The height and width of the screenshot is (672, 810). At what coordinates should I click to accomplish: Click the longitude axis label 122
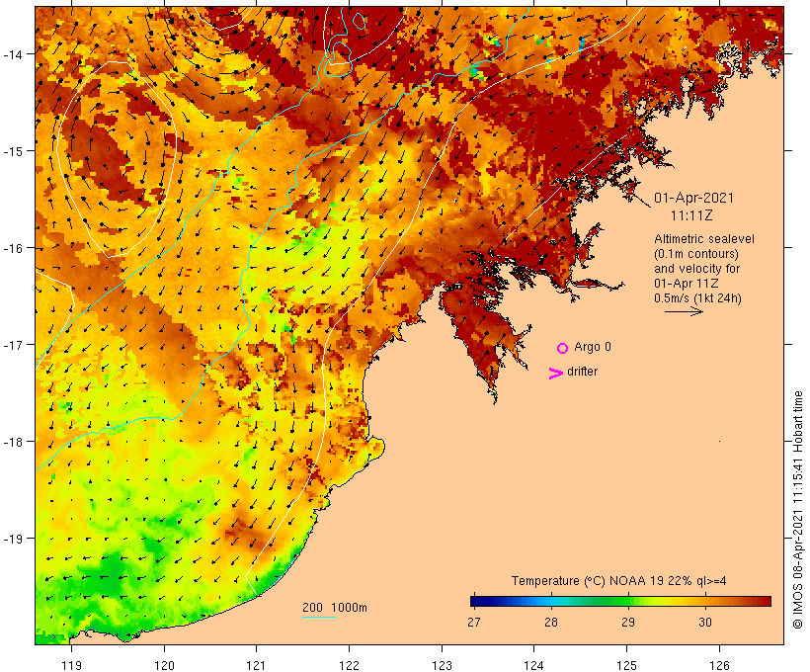point(350,665)
